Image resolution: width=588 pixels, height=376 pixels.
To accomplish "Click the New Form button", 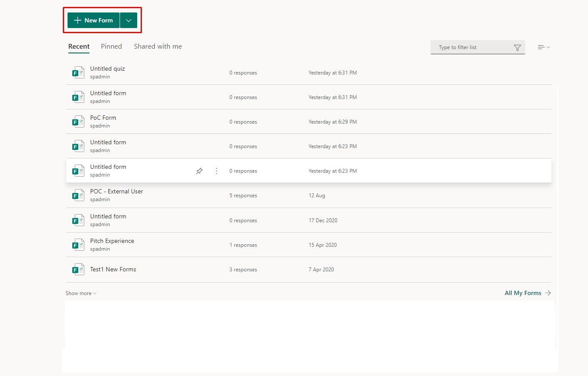I will [x=94, y=20].
